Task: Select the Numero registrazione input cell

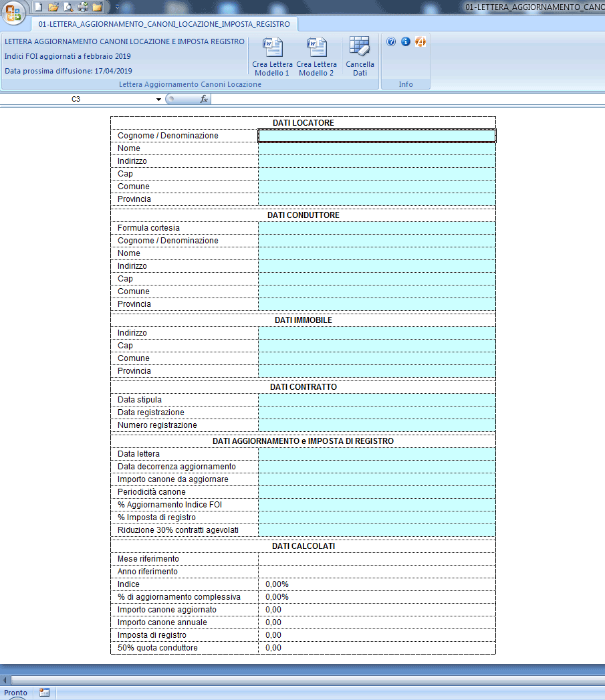Action: coord(377,425)
